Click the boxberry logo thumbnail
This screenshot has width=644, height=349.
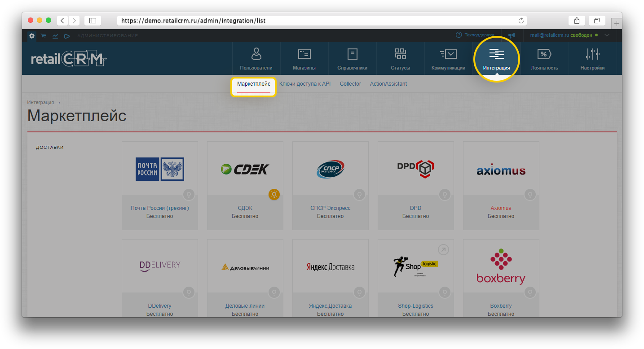[501, 267]
